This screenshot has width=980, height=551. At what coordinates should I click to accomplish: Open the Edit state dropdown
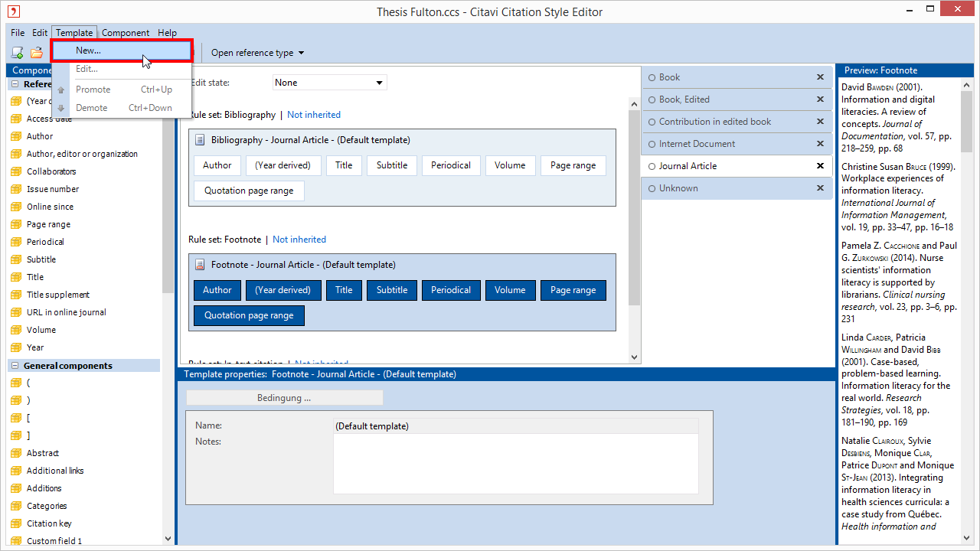330,83
